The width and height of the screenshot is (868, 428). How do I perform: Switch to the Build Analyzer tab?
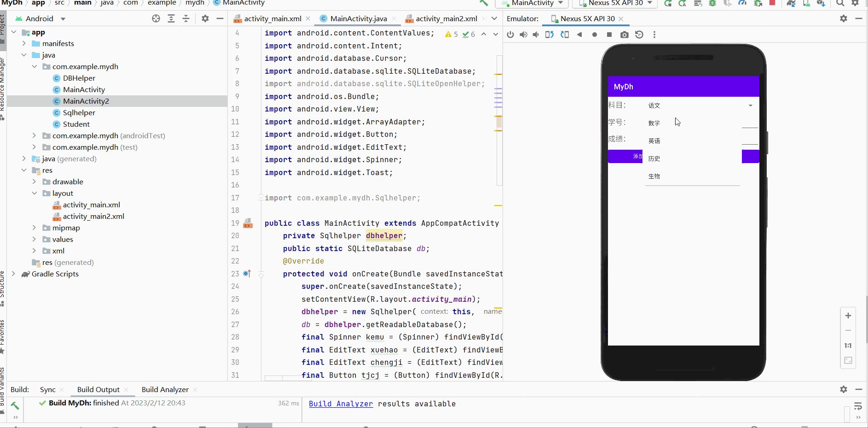(x=164, y=389)
